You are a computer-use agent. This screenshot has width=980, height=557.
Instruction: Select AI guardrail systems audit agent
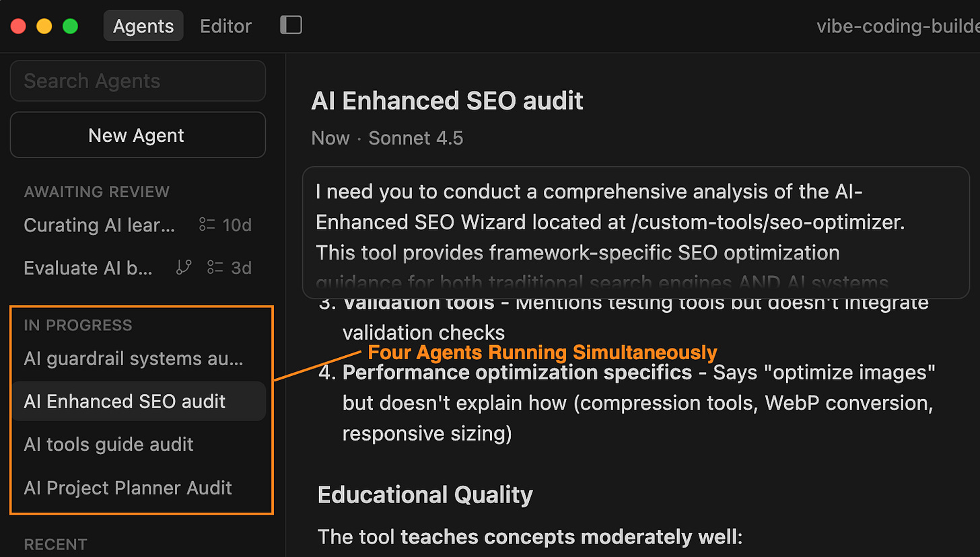(x=137, y=359)
